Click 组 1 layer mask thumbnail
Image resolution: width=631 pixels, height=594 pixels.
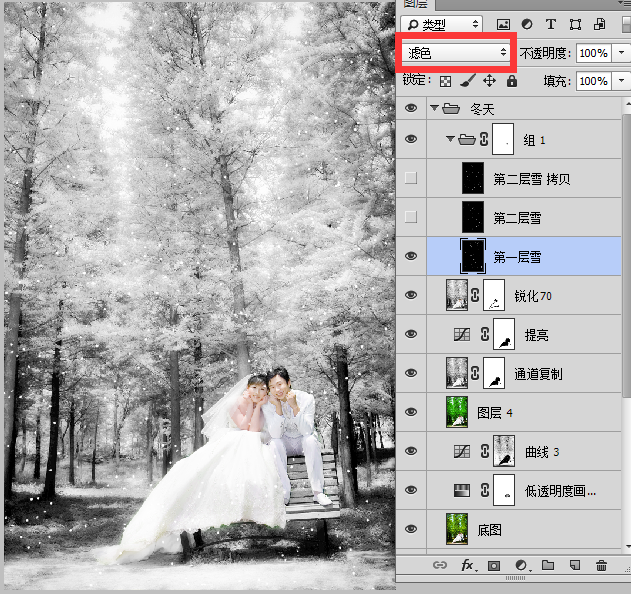point(503,139)
